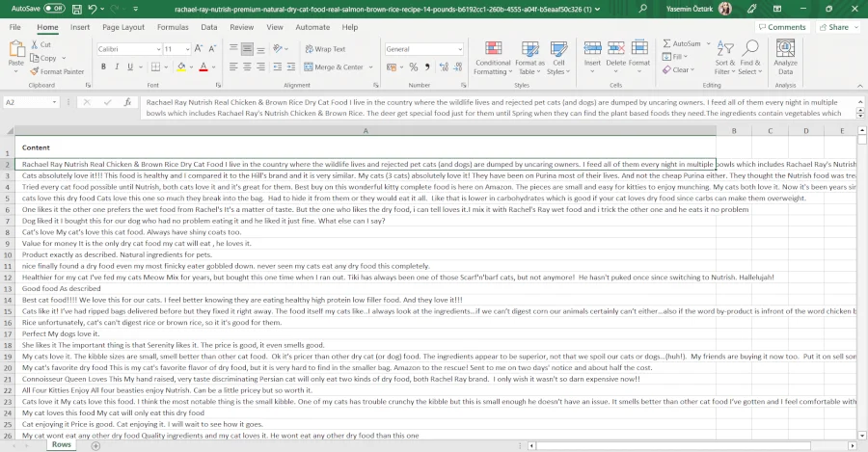The width and height of the screenshot is (868, 452).
Task: Click the Insert cells icon
Action: pyautogui.click(x=592, y=49)
